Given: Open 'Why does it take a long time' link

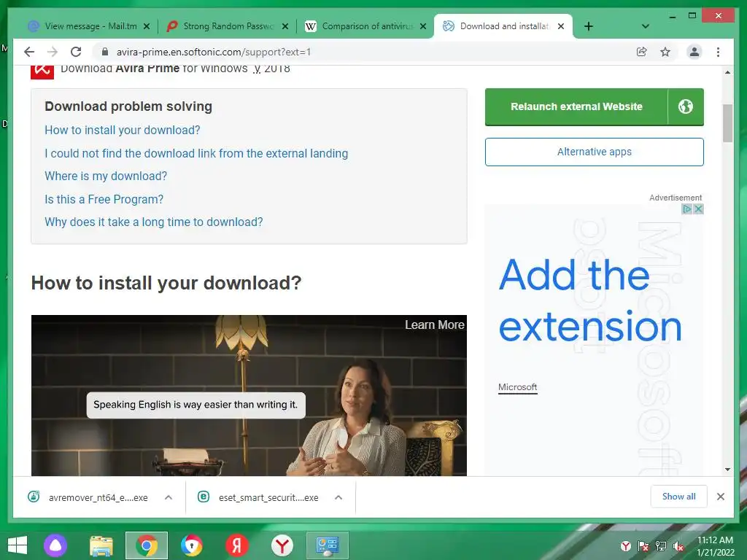Looking at the screenshot, I should [x=154, y=222].
